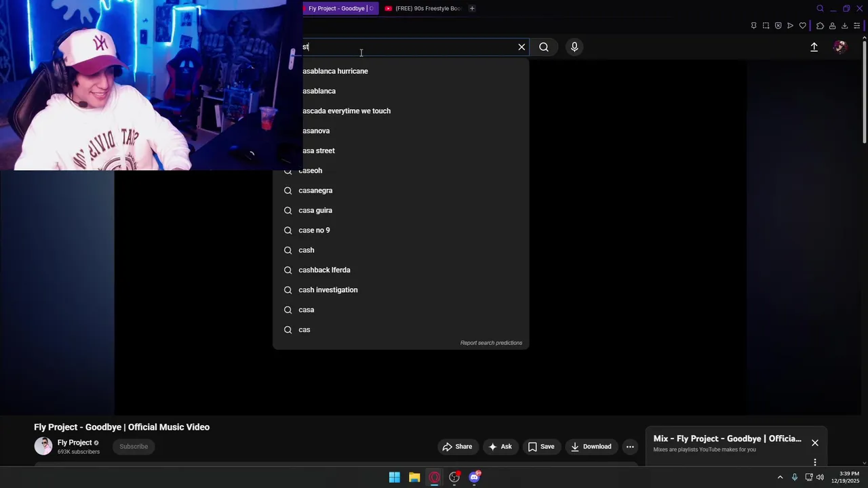
Task: Click the tray microphone indicator icon
Action: (x=795, y=477)
